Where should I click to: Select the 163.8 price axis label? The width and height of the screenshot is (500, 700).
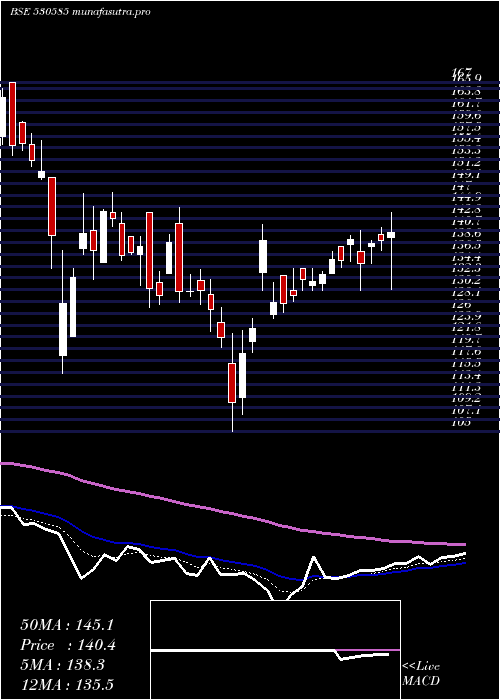pos(466,92)
